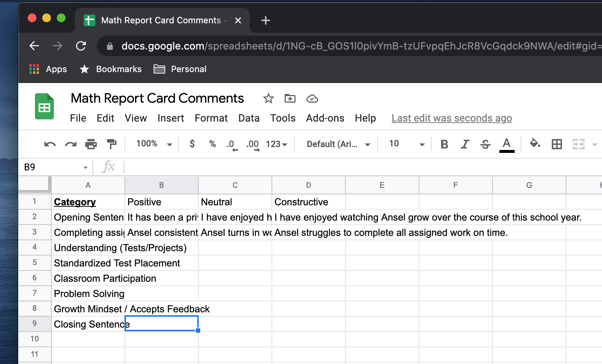Activate the Paint format roller tool
Viewport: 602px width, 364px height.
[112, 144]
